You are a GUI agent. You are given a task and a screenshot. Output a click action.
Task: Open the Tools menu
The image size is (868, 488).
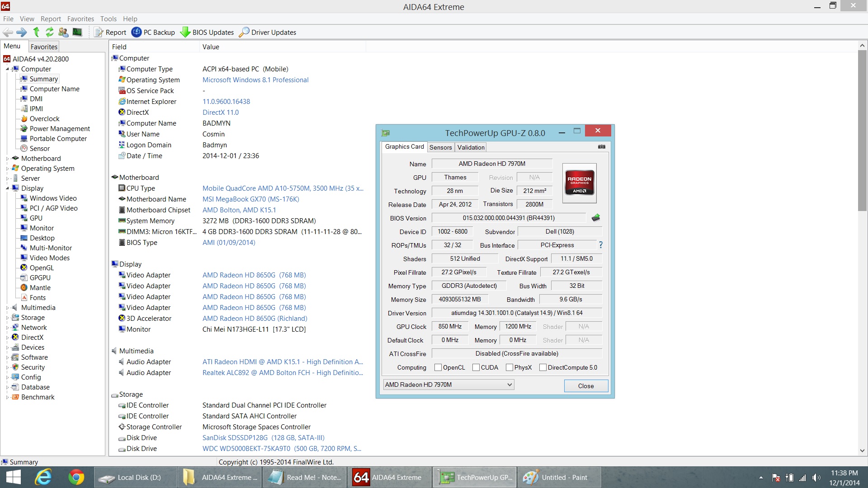[x=108, y=19]
